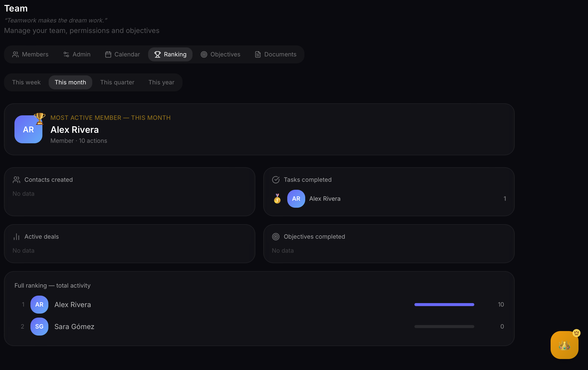Click the Contacts created title
Viewport: 588px width, 370px height.
point(49,180)
